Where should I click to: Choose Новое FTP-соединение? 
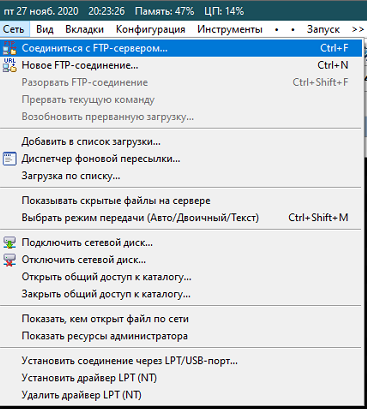coord(181,65)
